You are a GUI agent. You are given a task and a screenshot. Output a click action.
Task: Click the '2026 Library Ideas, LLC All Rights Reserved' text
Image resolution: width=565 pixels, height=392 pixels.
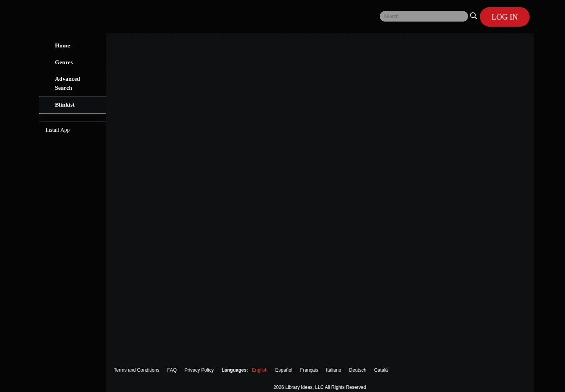pyautogui.click(x=320, y=387)
